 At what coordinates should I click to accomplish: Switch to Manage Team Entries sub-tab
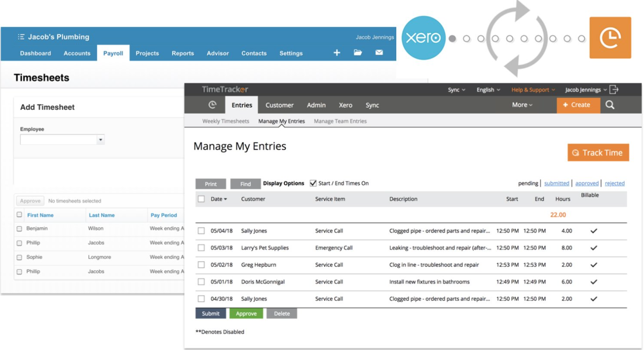(340, 121)
